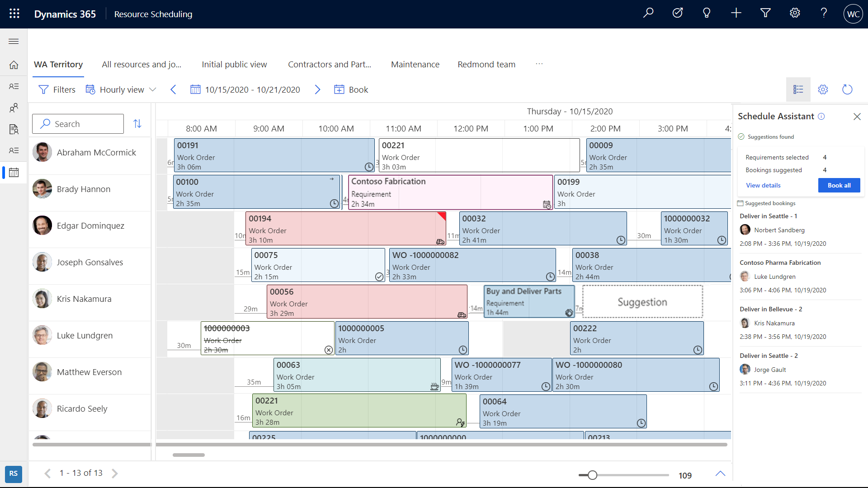Switch to the Maintenance tab
This screenshot has height=488, width=868.
tap(415, 64)
